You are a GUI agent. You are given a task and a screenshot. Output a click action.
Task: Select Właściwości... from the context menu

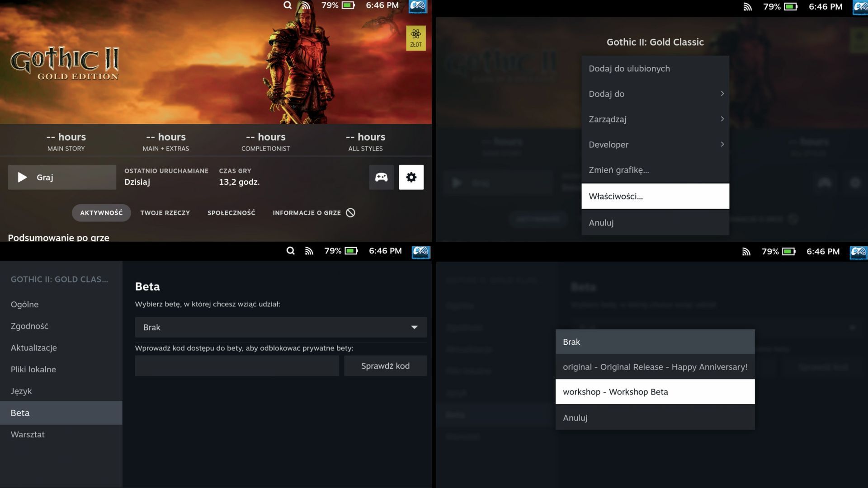pyautogui.click(x=655, y=196)
